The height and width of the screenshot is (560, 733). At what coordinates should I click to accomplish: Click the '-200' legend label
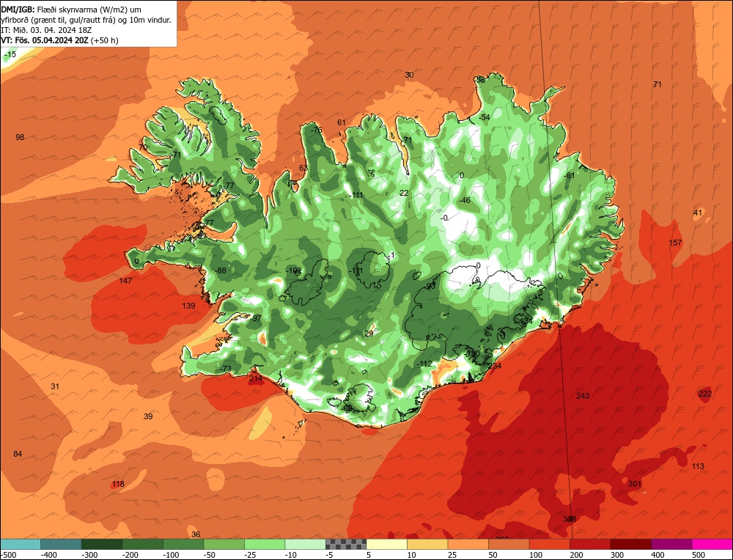[x=130, y=555]
